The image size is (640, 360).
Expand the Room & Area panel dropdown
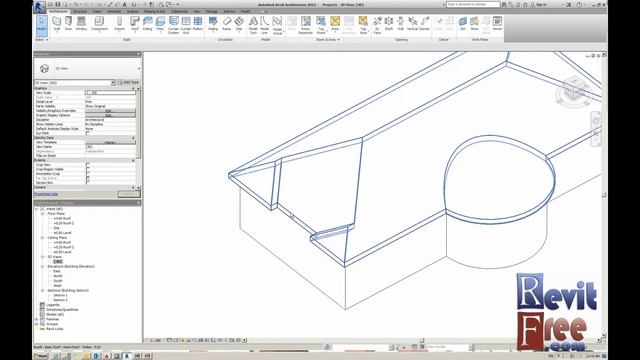point(328,40)
